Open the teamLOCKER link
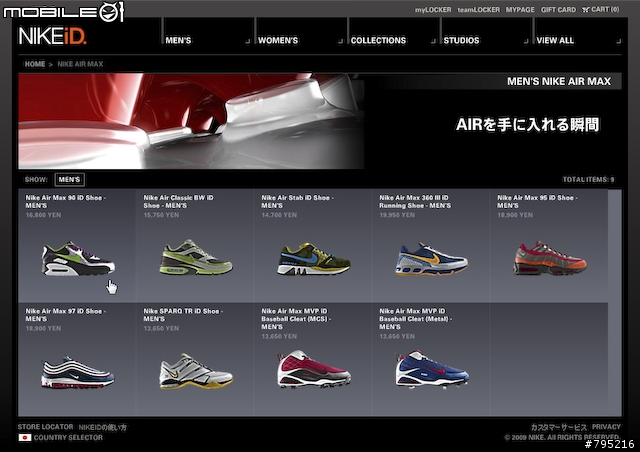640x452 pixels. tap(478, 10)
